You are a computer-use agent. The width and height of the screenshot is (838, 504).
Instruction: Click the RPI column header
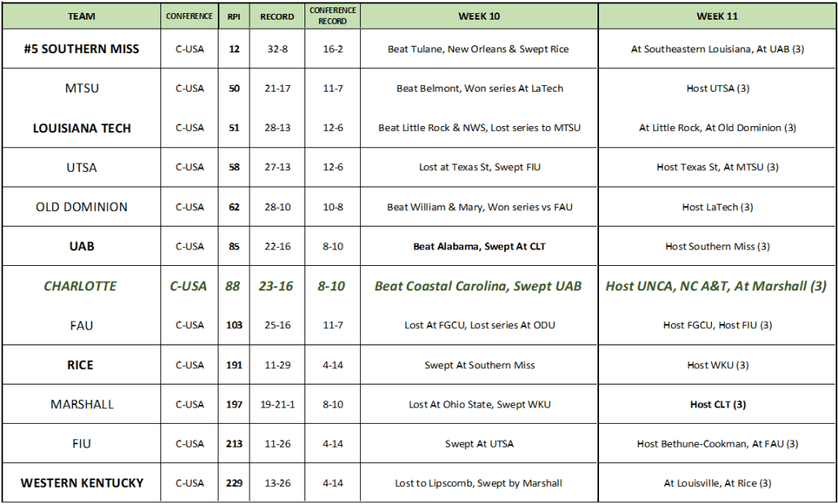[x=234, y=16]
